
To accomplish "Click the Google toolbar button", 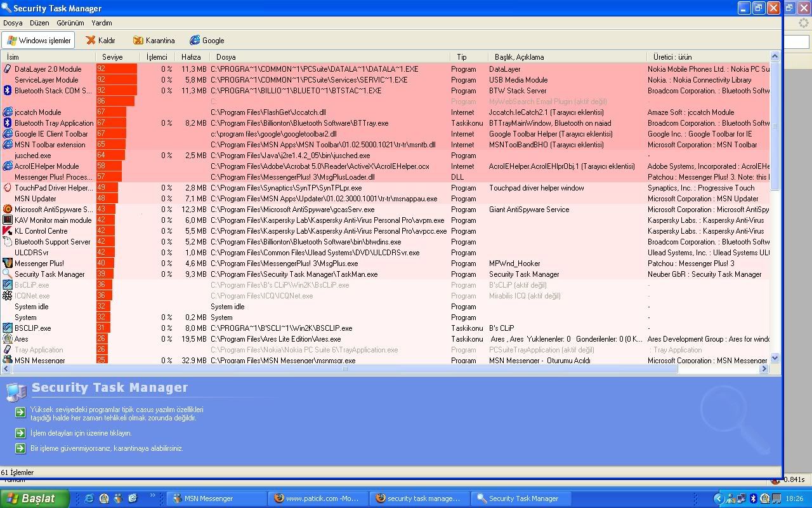I will point(207,41).
